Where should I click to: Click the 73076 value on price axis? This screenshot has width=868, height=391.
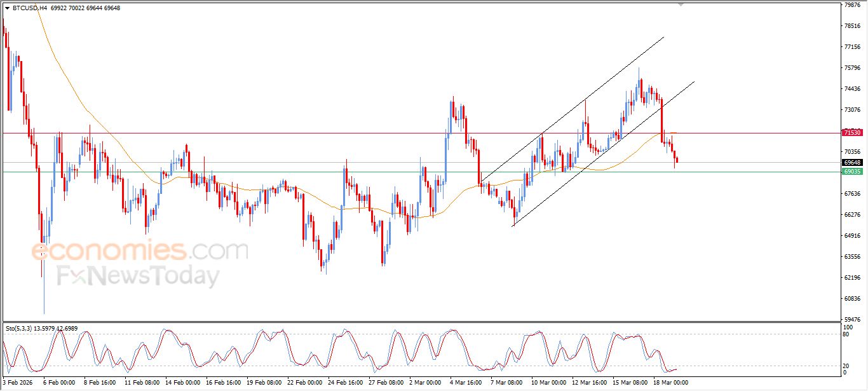[x=853, y=110]
